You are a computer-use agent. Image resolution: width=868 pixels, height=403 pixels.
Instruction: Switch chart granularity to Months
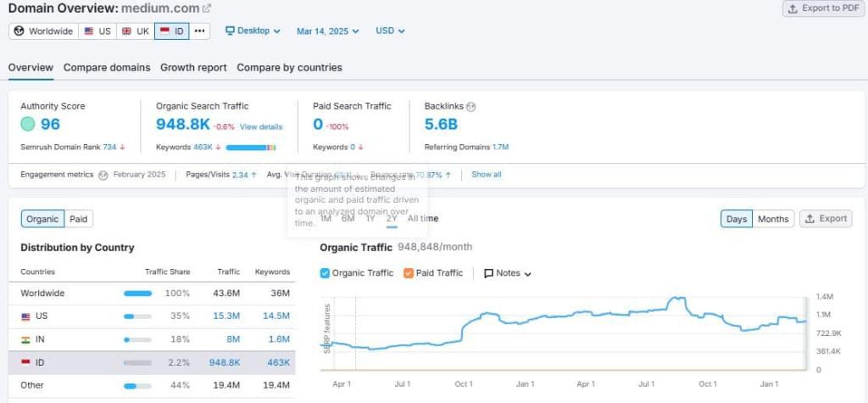[x=773, y=219]
